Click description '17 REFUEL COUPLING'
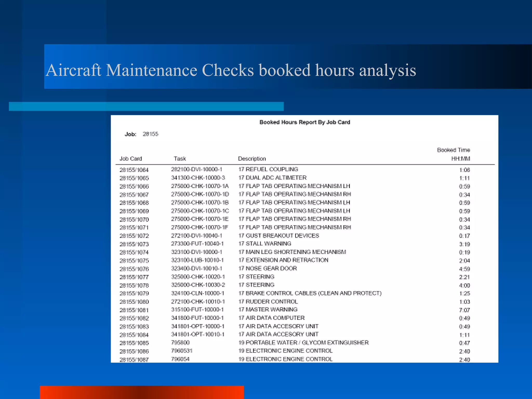 click(x=268, y=169)
